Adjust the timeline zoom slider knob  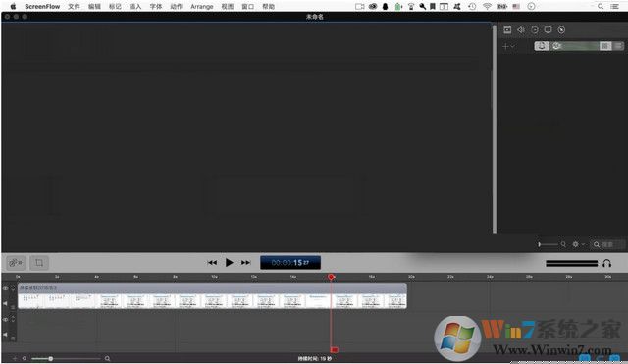(x=50, y=359)
